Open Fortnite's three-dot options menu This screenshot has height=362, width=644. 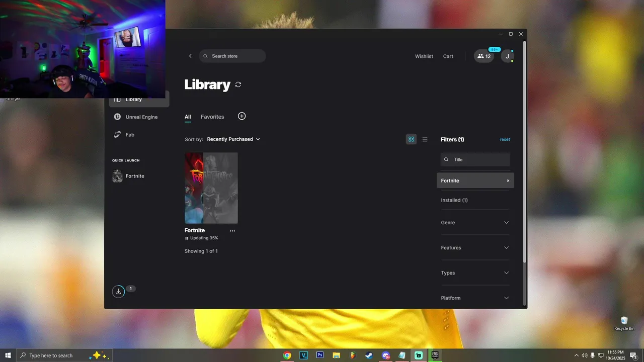(x=232, y=231)
